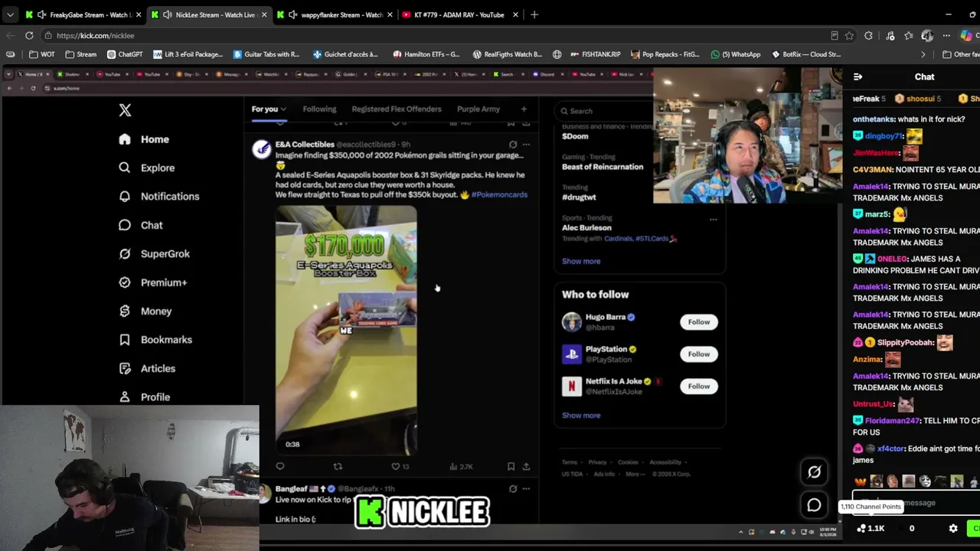Open Notifications in the X sidebar
This screenshot has height=551, width=980.
158,197
